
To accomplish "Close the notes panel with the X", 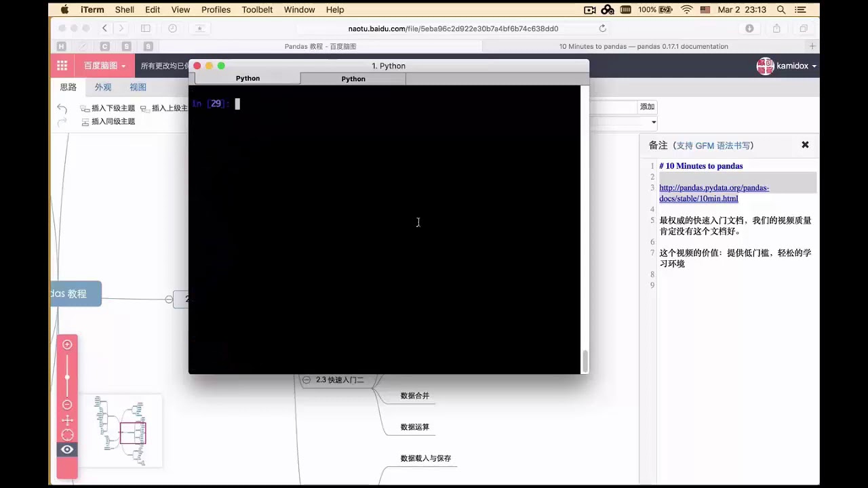I will pos(805,145).
